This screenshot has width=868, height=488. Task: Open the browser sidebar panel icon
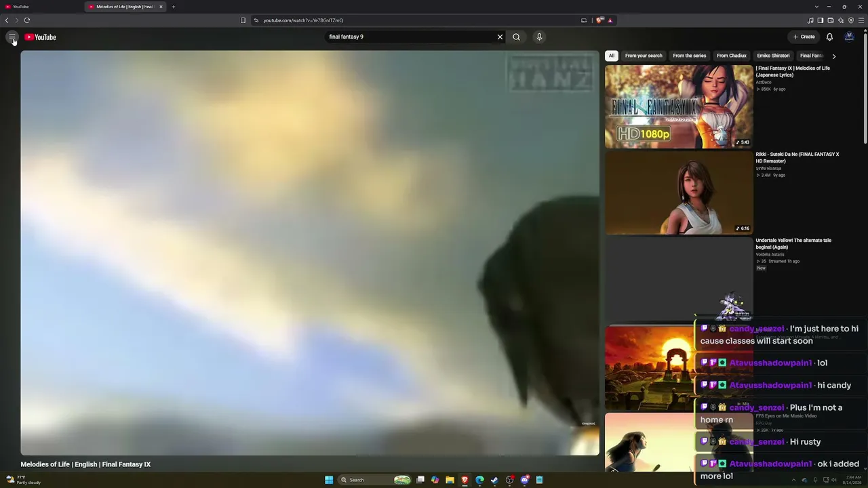coord(820,20)
